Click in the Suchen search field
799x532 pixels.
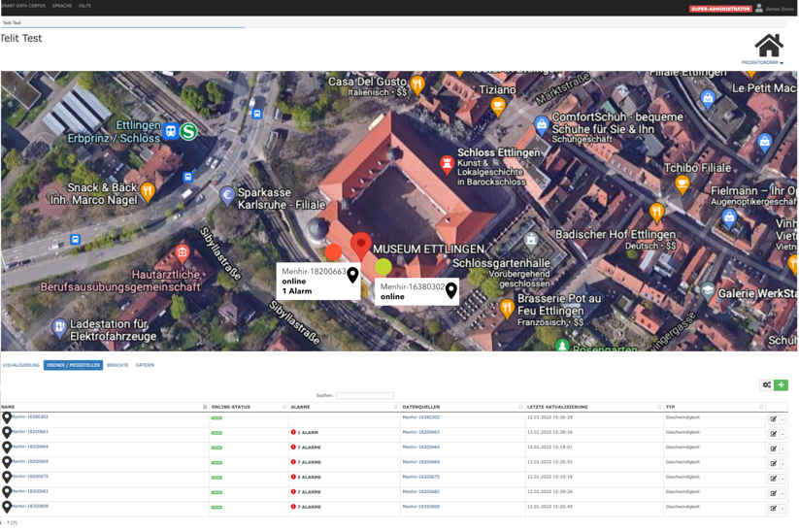[365, 396]
